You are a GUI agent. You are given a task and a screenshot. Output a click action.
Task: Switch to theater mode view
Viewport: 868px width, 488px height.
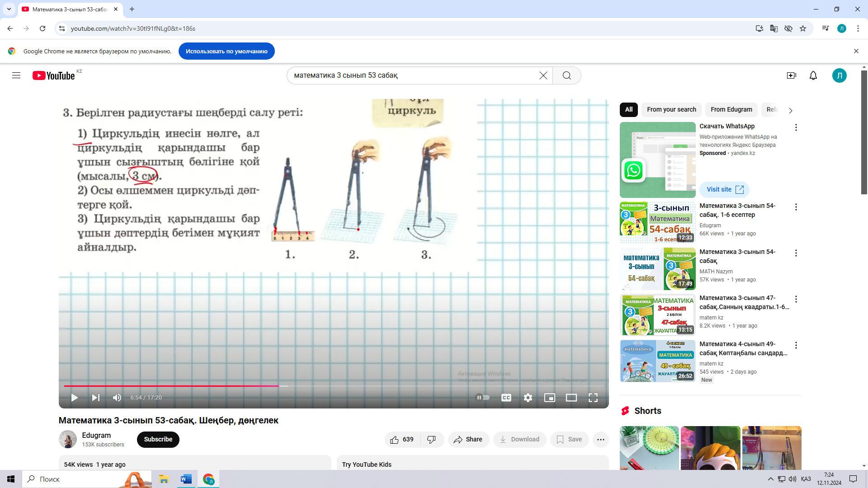(571, 398)
